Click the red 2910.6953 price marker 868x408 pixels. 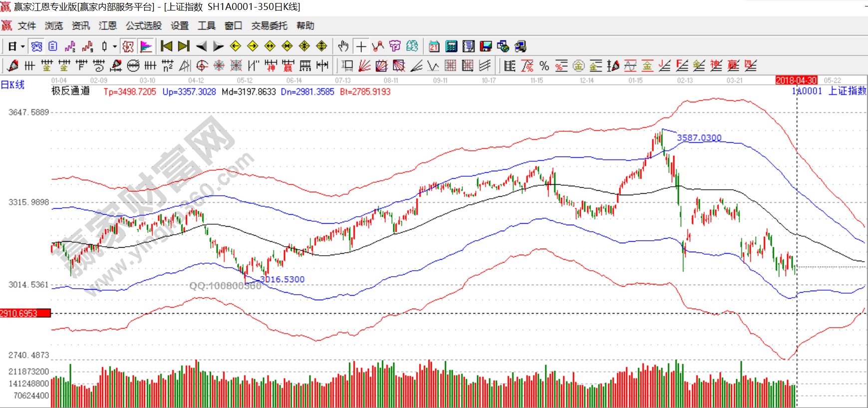point(25,313)
